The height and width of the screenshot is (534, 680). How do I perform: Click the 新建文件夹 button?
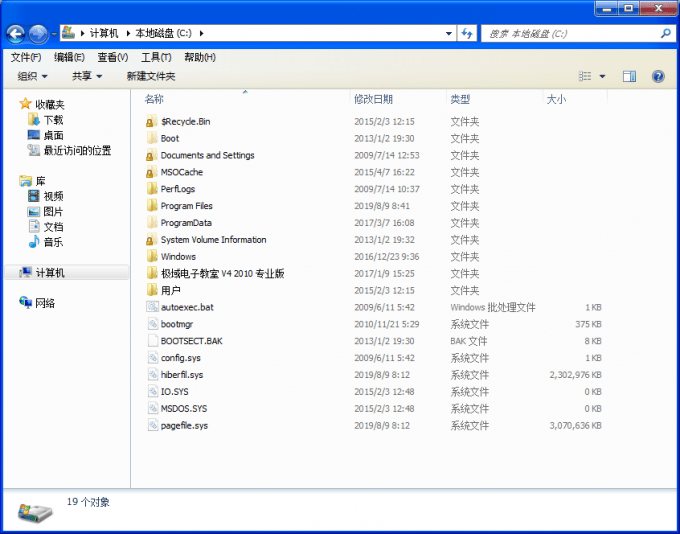pyautogui.click(x=151, y=76)
